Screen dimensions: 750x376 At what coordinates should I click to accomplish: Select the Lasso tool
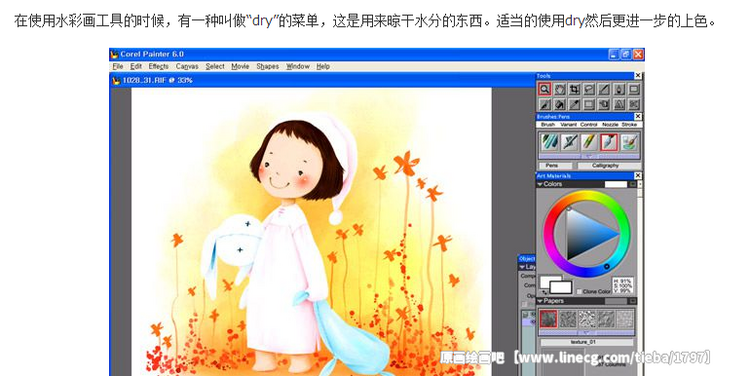click(589, 89)
